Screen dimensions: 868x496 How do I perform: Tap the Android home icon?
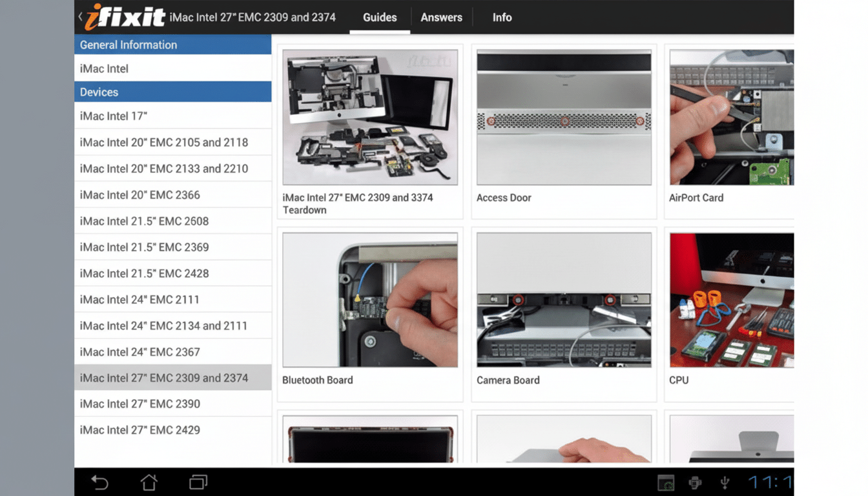(x=149, y=481)
